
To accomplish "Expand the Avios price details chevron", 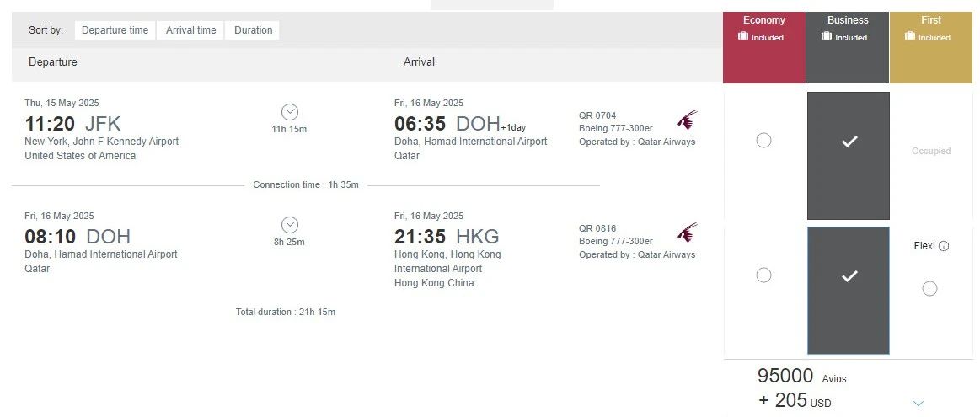I will coord(918,404).
